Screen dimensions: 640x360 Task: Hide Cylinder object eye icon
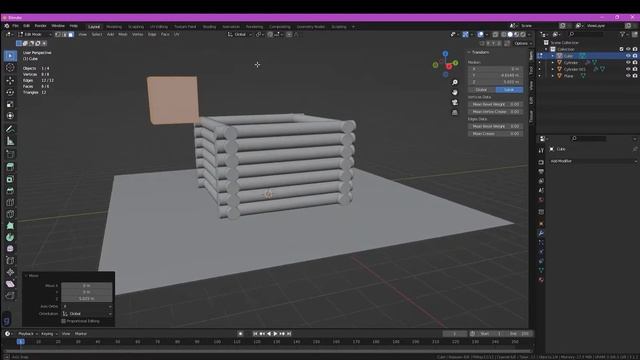pyautogui.click(x=628, y=62)
